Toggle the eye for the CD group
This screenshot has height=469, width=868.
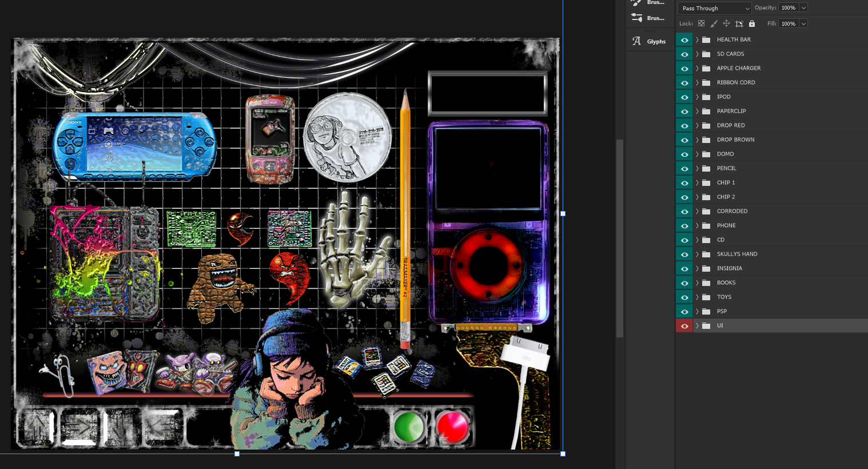[x=684, y=240]
